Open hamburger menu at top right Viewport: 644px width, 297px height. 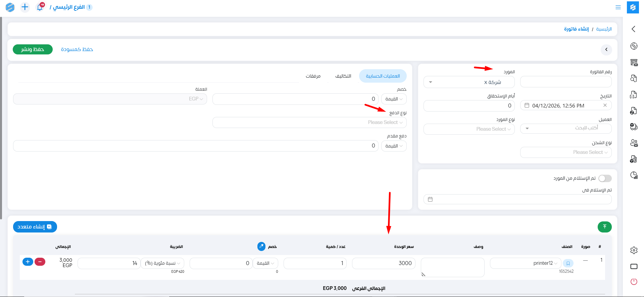click(618, 7)
